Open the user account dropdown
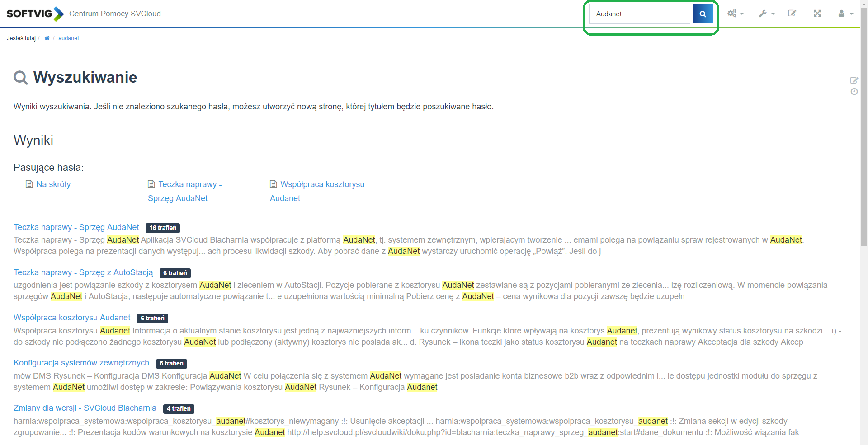The image size is (868, 445). (845, 14)
